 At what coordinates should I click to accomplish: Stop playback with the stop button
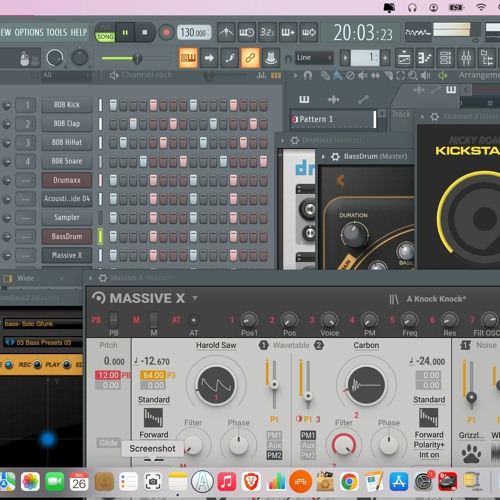click(145, 32)
